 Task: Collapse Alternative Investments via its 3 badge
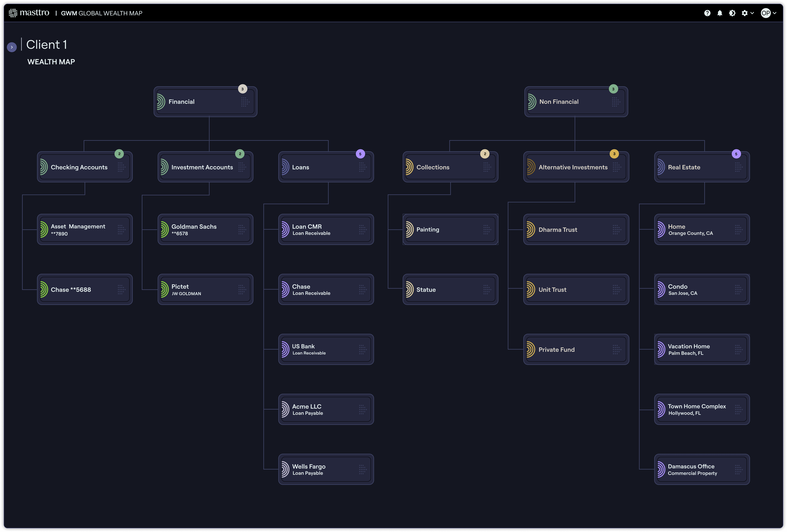[x=614, y=154]
